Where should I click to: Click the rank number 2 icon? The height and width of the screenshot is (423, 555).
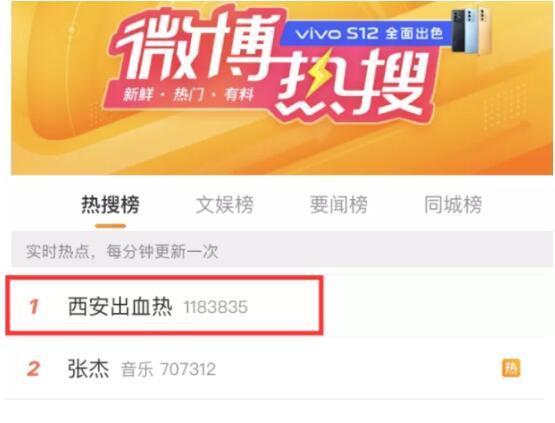pos(33,369)
